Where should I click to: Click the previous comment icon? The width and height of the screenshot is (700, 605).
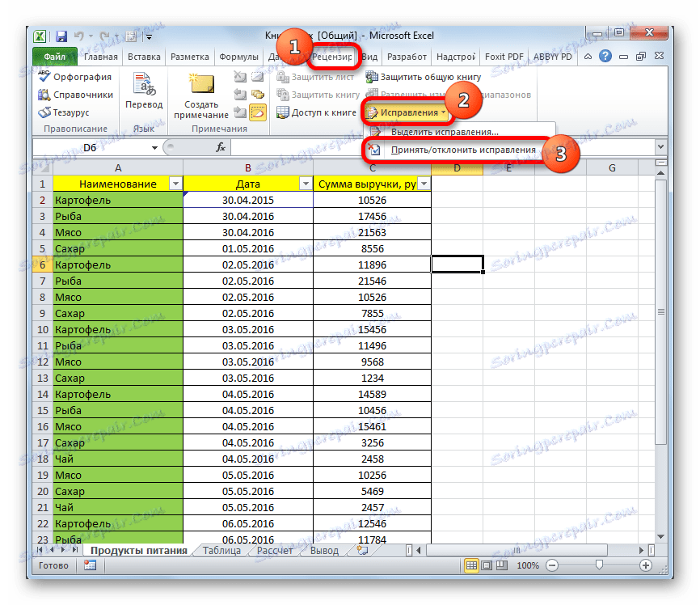(240, 95)
